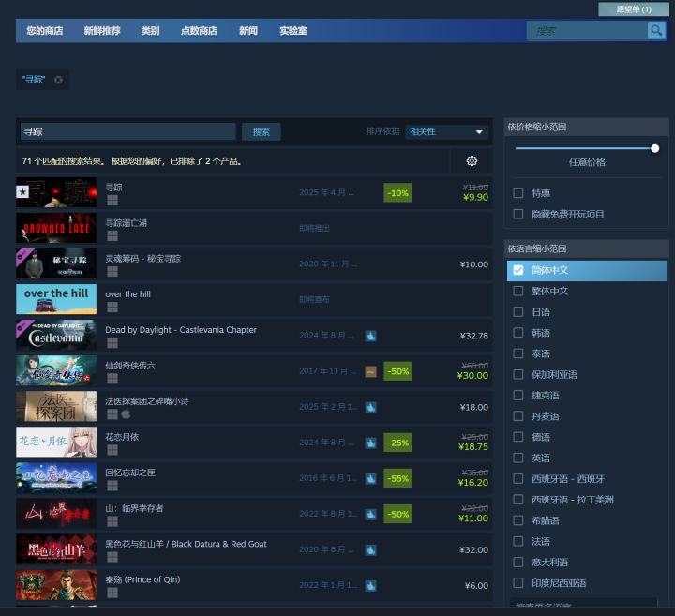Uncheck the 简体中文 language filter
Screen dimensions: 675x616
click(x=518, y=270)
